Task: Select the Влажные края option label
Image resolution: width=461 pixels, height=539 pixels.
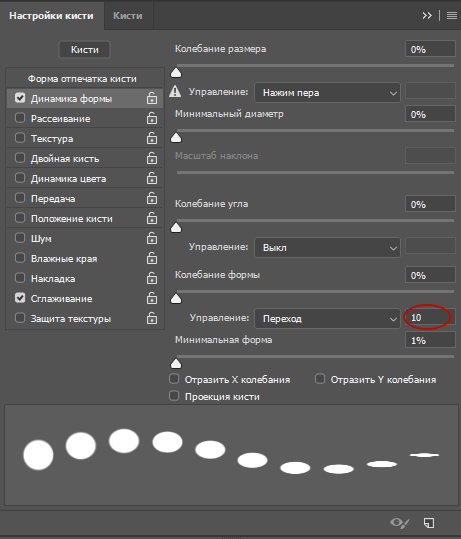Action: point(64,258)
